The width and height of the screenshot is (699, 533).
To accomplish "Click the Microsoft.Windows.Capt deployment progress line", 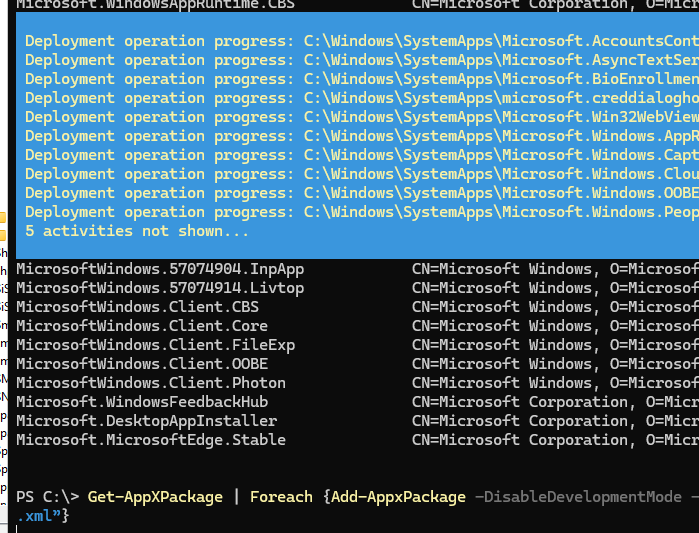I will [360, 155].
